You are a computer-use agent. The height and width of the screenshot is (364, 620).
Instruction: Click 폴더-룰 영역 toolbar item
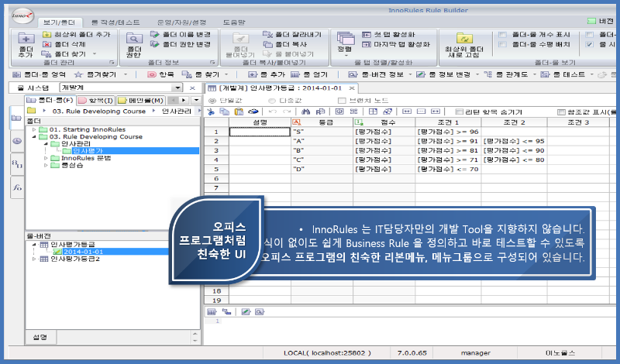click(39, 74)
